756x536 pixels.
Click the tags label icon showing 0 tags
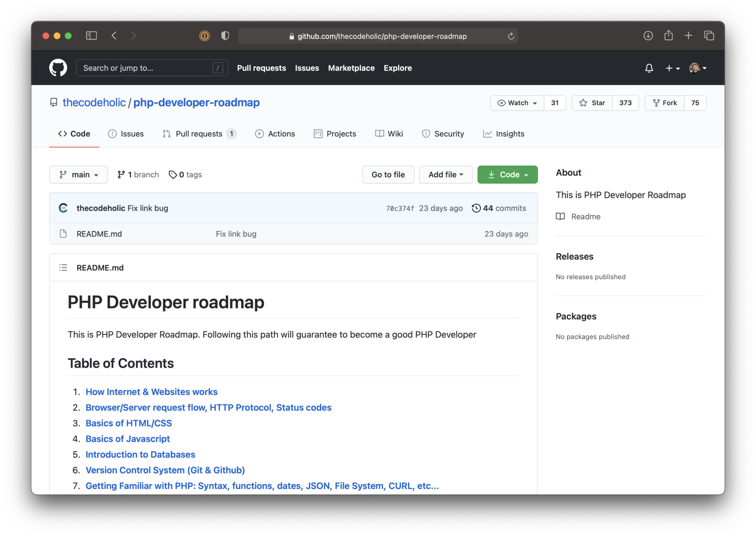[173, 174]
